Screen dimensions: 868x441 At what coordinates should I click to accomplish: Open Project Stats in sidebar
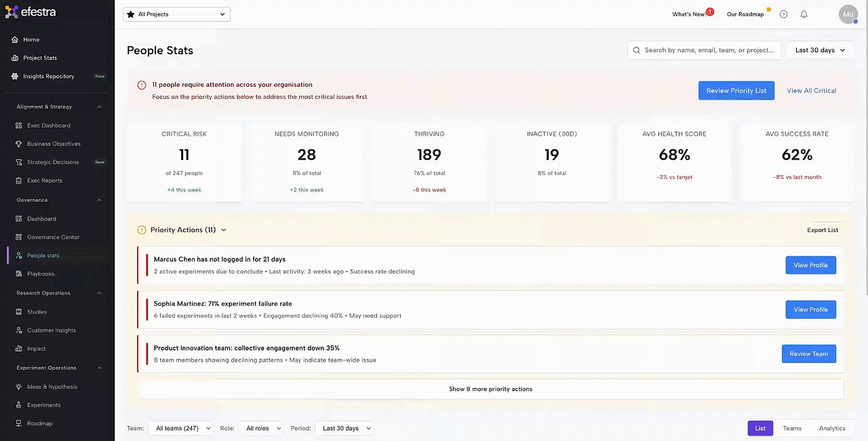pos(40,58)
